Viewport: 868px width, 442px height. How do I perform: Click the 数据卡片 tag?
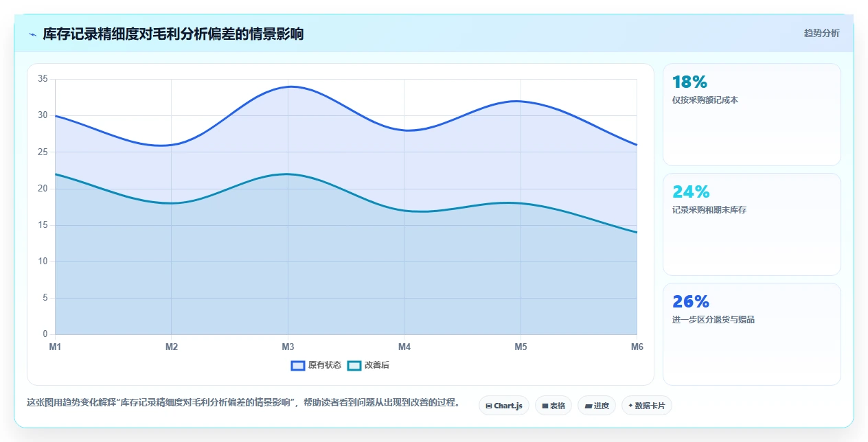[x=646, y=406]
